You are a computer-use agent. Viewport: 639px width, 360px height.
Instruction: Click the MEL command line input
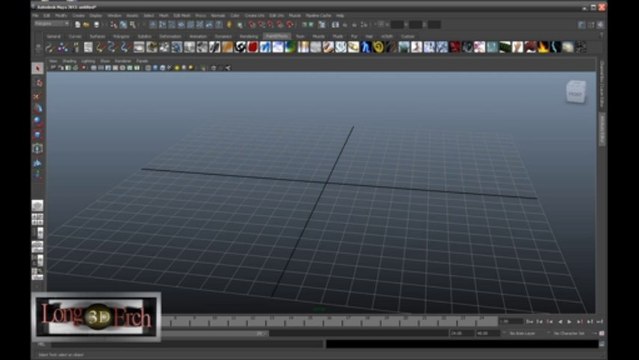click(x=187, y=345)
